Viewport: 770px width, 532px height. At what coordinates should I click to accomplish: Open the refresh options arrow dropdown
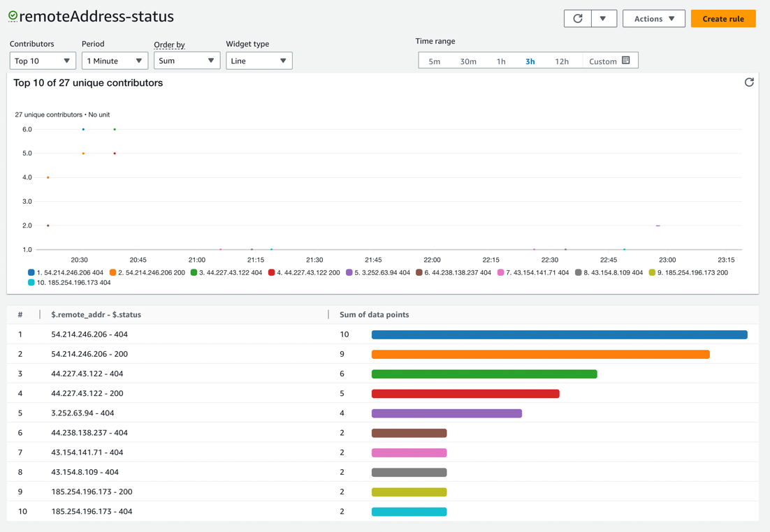pyautogui.click(x=604, y=18)
